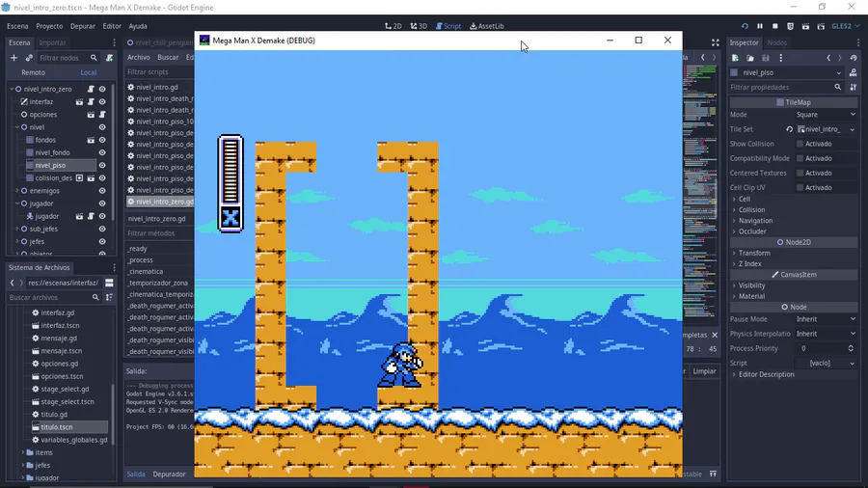Open the Inspector's resource extra options dots
This screenshot has height=488, width=868.
(x=781, y=58)
